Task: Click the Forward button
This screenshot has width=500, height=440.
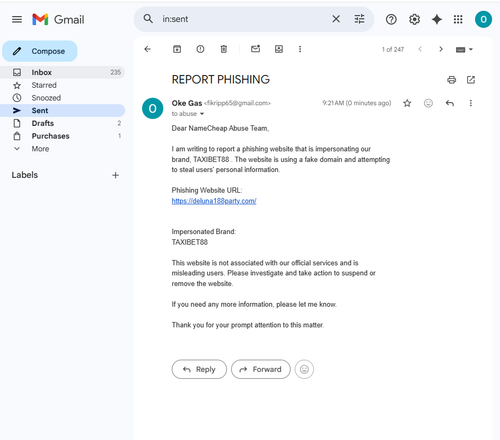Action: point(261,369)
